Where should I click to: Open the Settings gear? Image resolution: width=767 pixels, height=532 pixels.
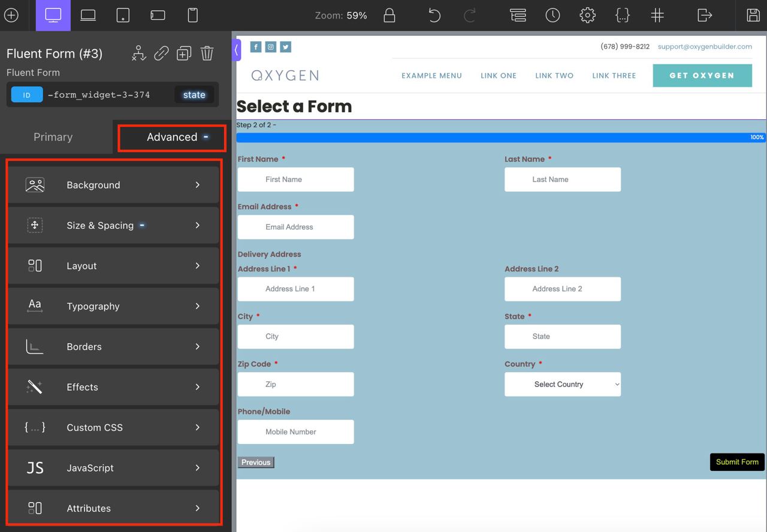pyautogui.click(x=587, y=16)
